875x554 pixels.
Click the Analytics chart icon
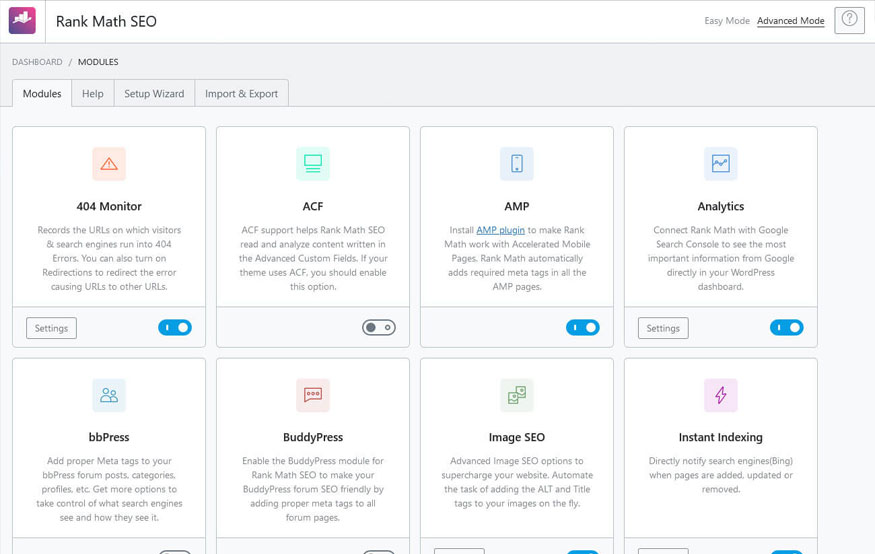[x=720, y=163]
